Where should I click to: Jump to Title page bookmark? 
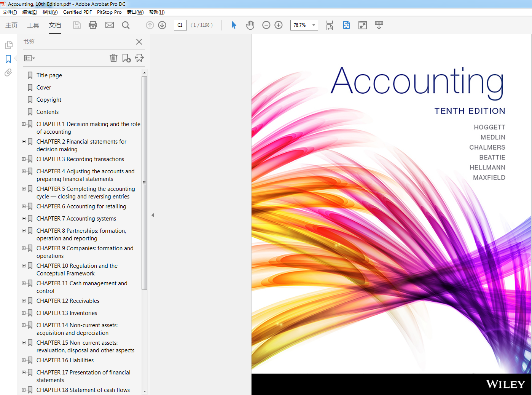point(49,75)
